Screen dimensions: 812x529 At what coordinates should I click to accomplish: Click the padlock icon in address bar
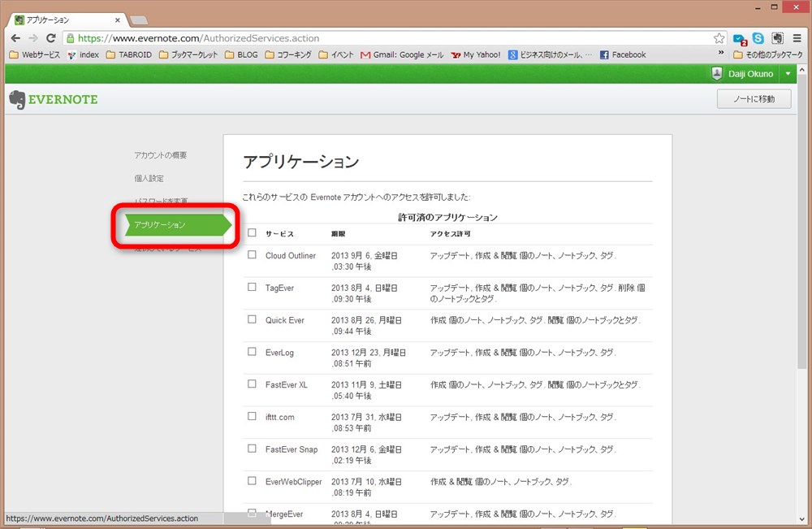pos(70,38)
